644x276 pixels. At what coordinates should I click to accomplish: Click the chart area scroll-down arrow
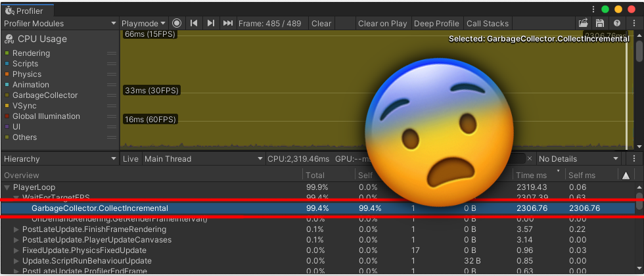click(639, 147)
